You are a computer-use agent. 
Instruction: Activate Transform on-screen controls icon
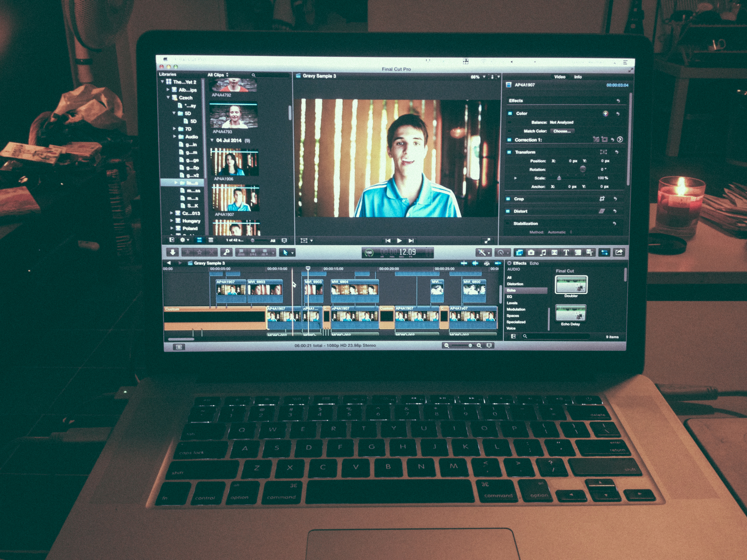tap(604, 152)
